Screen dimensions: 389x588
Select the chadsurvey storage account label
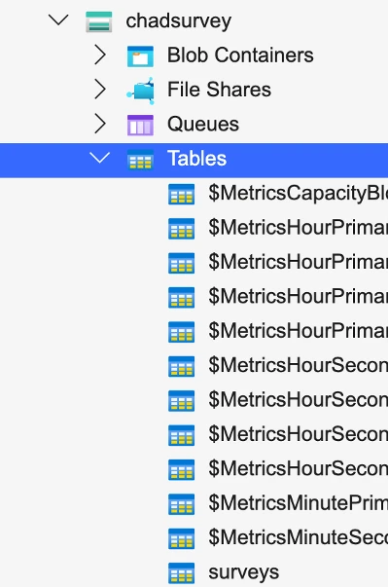[x=178, y=21]
